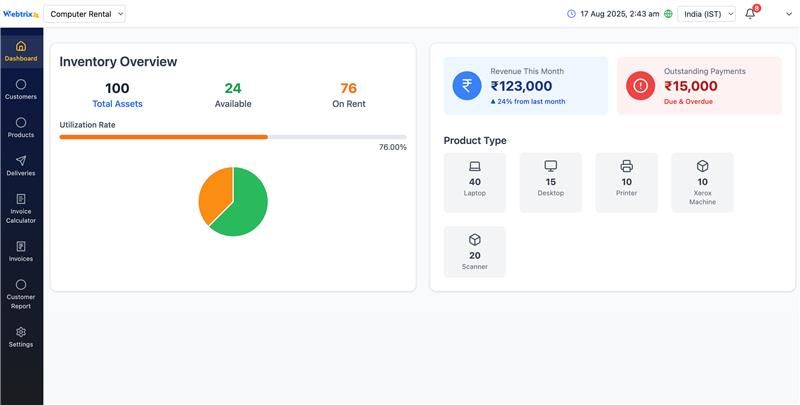Select the Laptop product type card
Image resolution: width=800 pixels, height=405 pixels.
coord(475,182)
